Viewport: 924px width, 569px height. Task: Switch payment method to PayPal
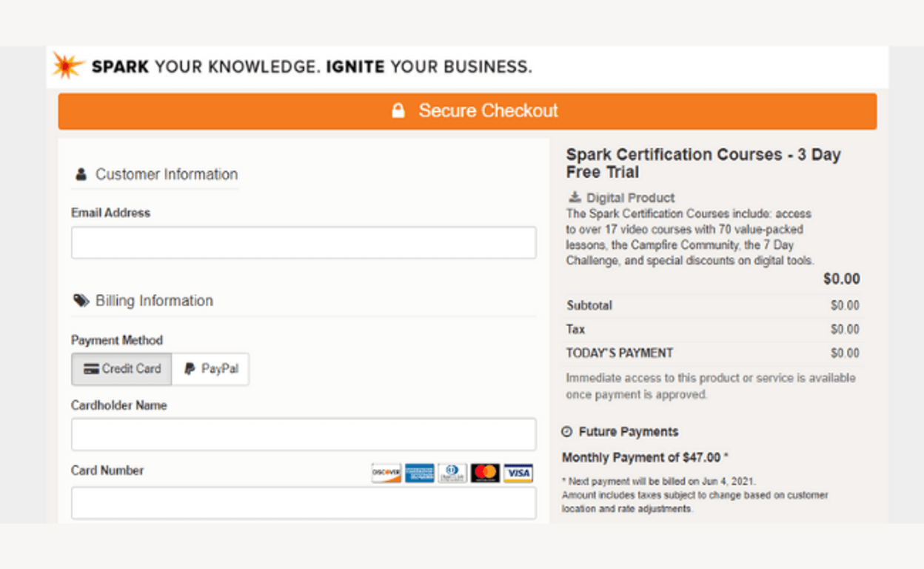(x=211, y=369)
